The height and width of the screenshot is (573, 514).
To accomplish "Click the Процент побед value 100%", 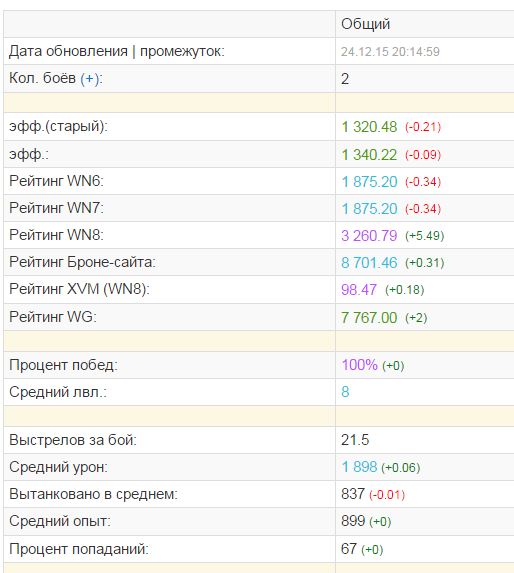I will coord(359,365).
